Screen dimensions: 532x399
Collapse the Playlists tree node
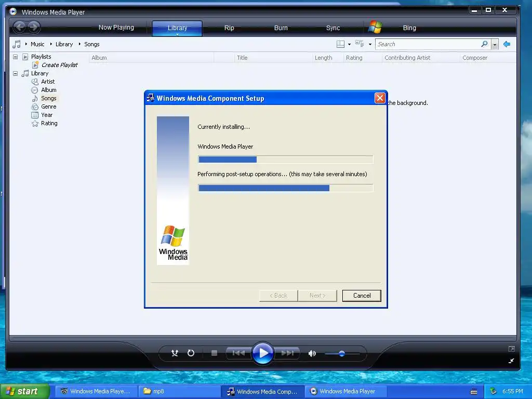(15, 57)
